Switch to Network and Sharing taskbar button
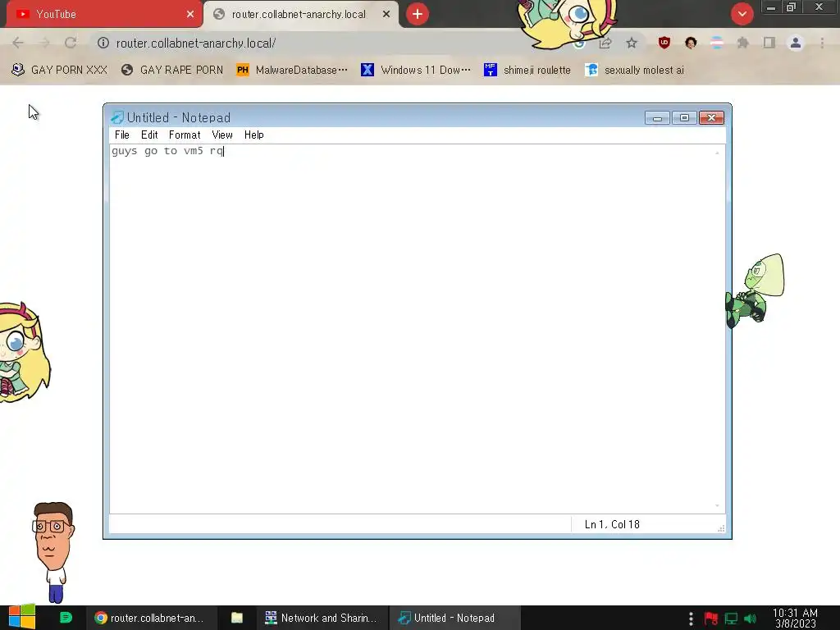The height and width of the screenshot is (630, 840). click(x=322, y=618)
